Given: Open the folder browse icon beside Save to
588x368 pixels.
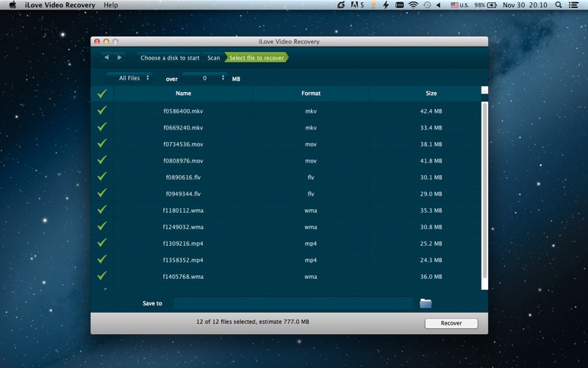Looking at the screenshot, I should tap(426, 303).
